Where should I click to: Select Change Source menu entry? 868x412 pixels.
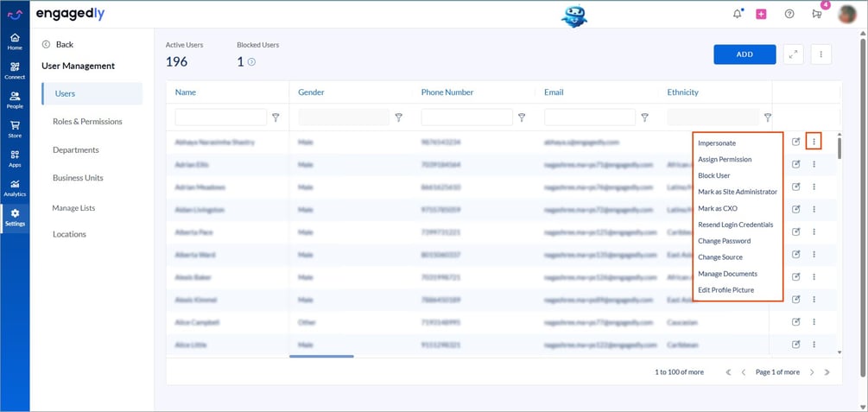720,257
